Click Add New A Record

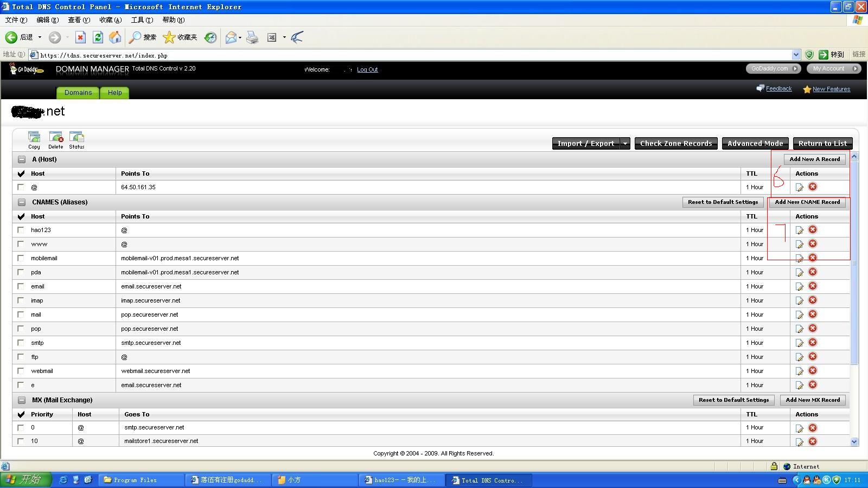814,159
